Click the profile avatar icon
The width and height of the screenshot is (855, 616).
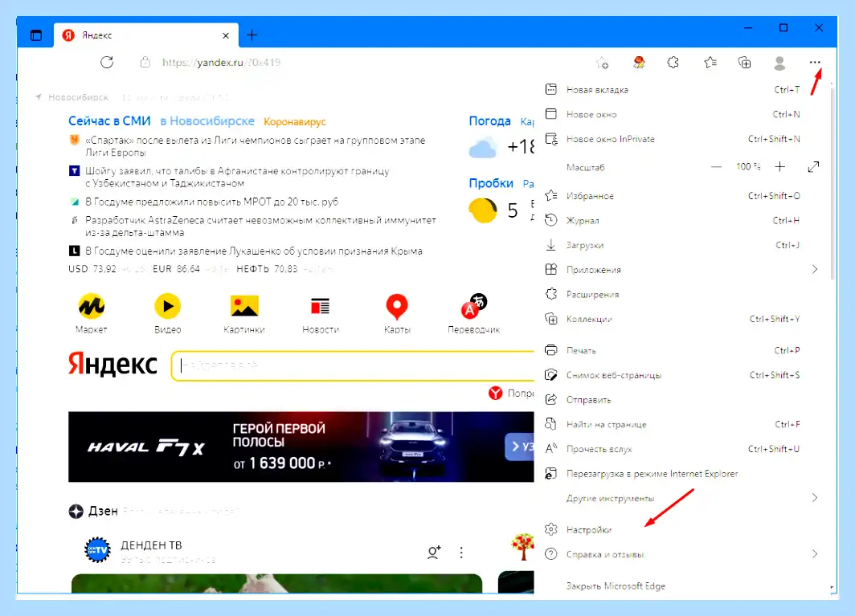point(779,63)
